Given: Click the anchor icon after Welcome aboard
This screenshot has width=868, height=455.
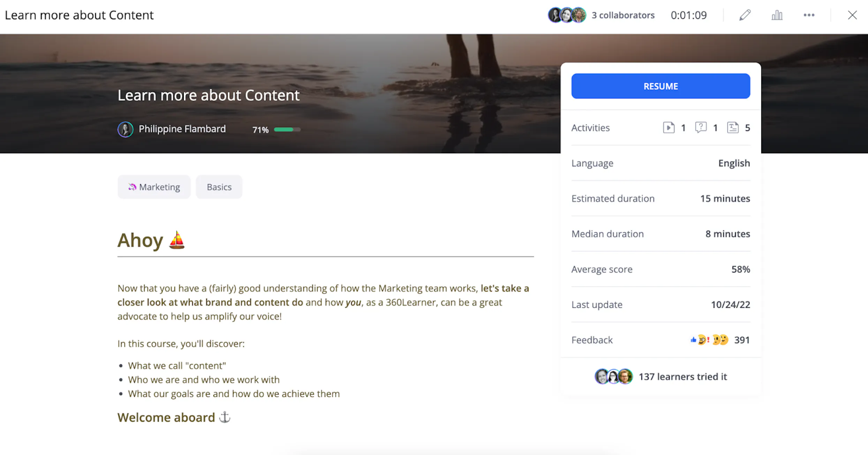Looking at the screenshot, I should point(225,417).
